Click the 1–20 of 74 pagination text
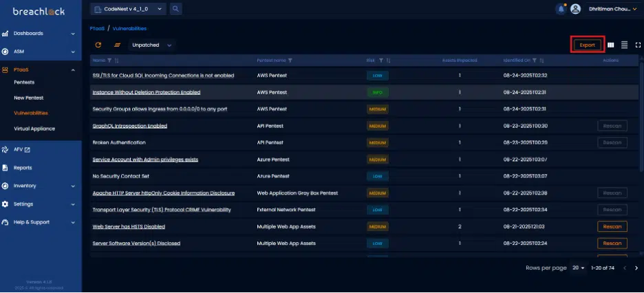 [x=603, y=268]
